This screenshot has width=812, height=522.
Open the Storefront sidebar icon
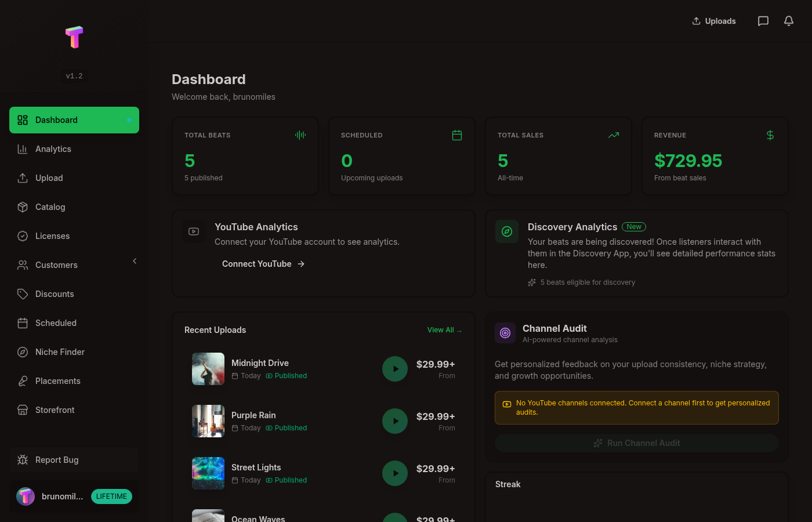click(22, 410)
